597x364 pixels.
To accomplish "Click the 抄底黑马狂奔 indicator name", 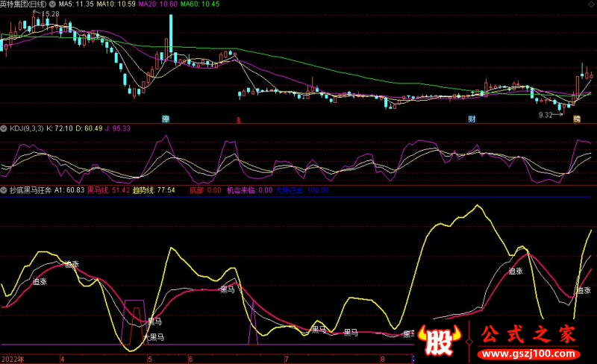I will pyautogui.click(x=31, y=190).
